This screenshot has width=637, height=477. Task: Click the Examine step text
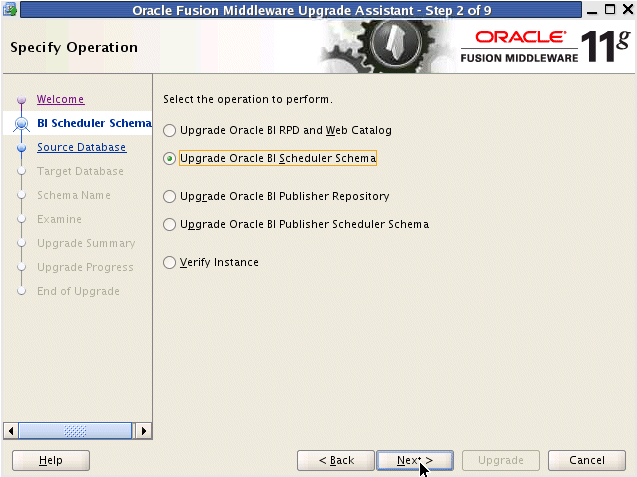59,219
